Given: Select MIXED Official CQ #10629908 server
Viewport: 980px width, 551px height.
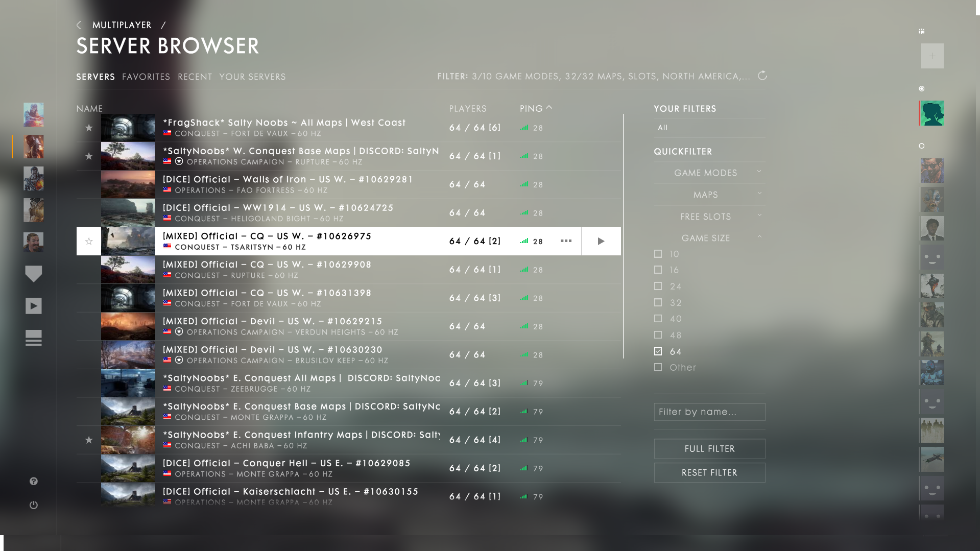Looking at the screenshot, I should coord(348,270).
